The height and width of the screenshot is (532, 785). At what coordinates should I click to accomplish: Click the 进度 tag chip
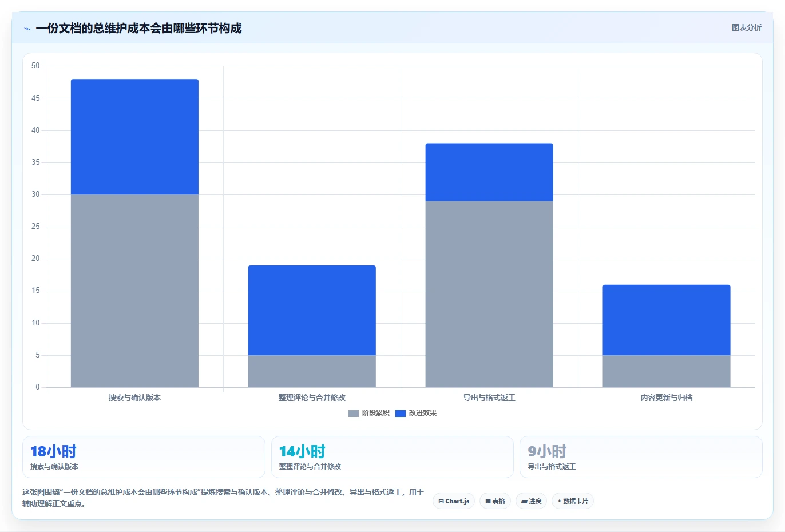click(531, 501)
